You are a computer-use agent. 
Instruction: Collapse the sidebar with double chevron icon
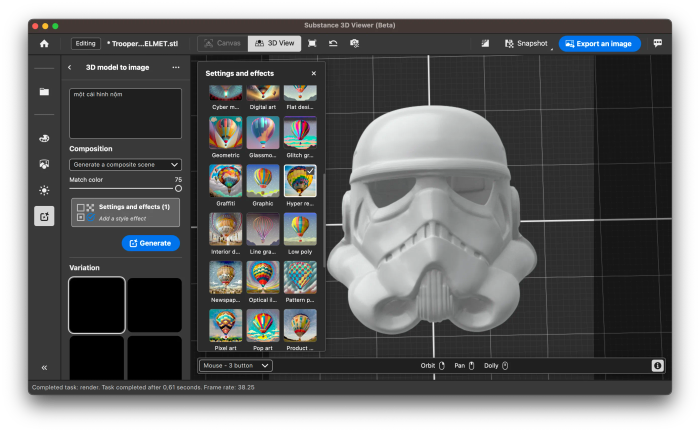pyautogui.click(x=44, y=368)
